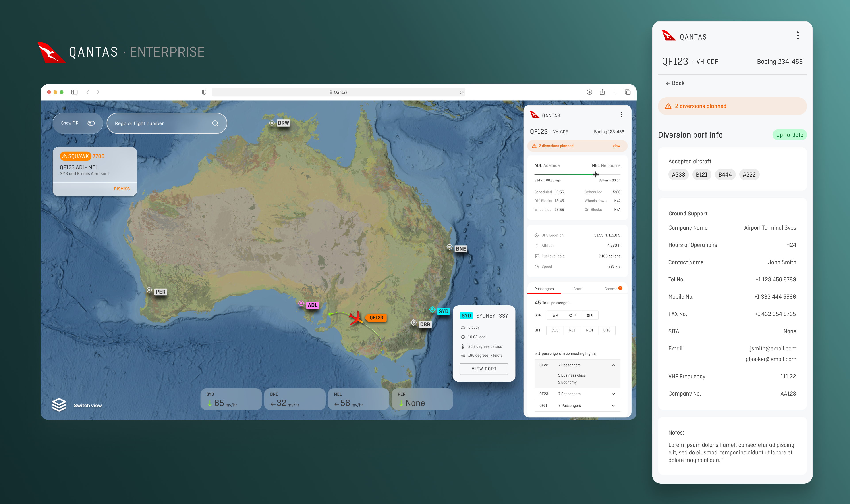Open flight panel three-dot menu
This screenshot has width=850, height=504.
(621, 115)
